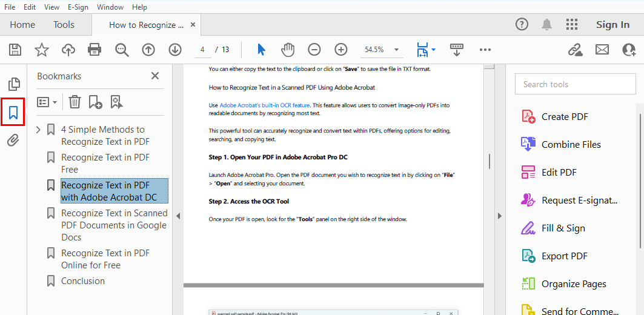Click the Find current bookmark icon
The height and width of the screenshot is (315, 644).
tap(117, 102)
